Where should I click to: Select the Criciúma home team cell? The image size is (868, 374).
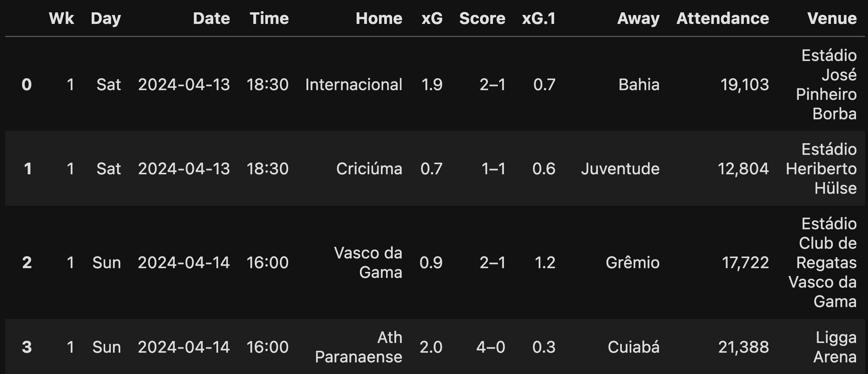[x=369, y=169]
